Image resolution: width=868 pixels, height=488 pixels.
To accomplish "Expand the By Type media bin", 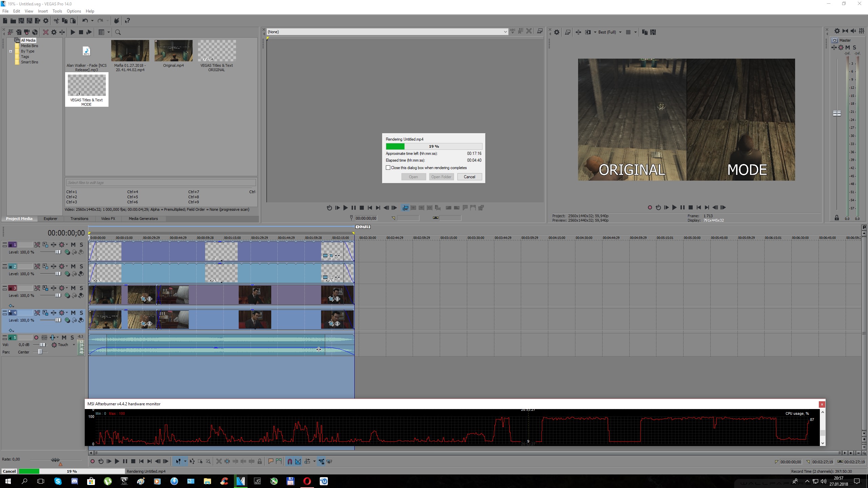I will (11, 52).
